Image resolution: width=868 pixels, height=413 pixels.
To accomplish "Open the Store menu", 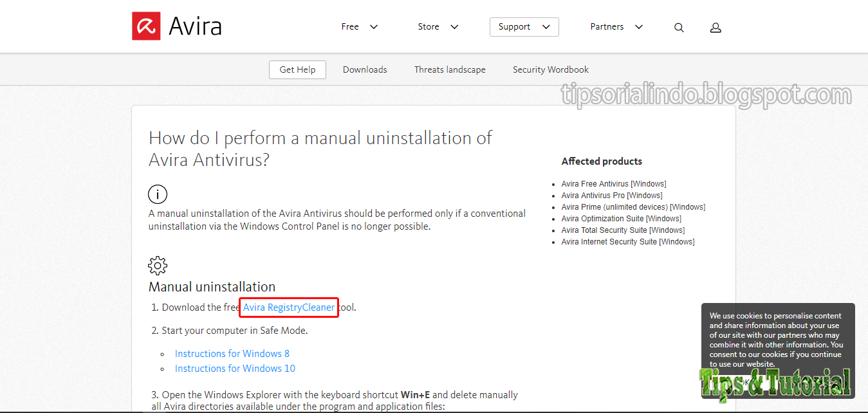I will point(438,27).
